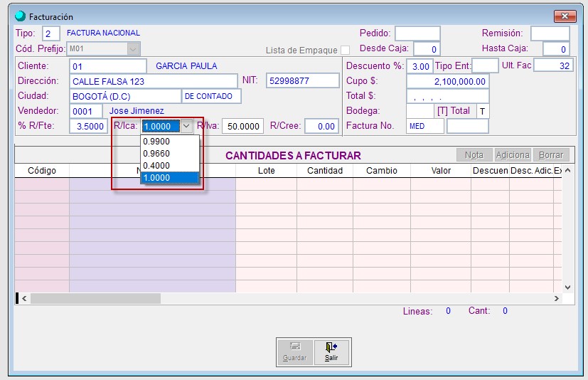588x380 pixels.
Task: Click the Cliente code field
Action: [108, 66]
